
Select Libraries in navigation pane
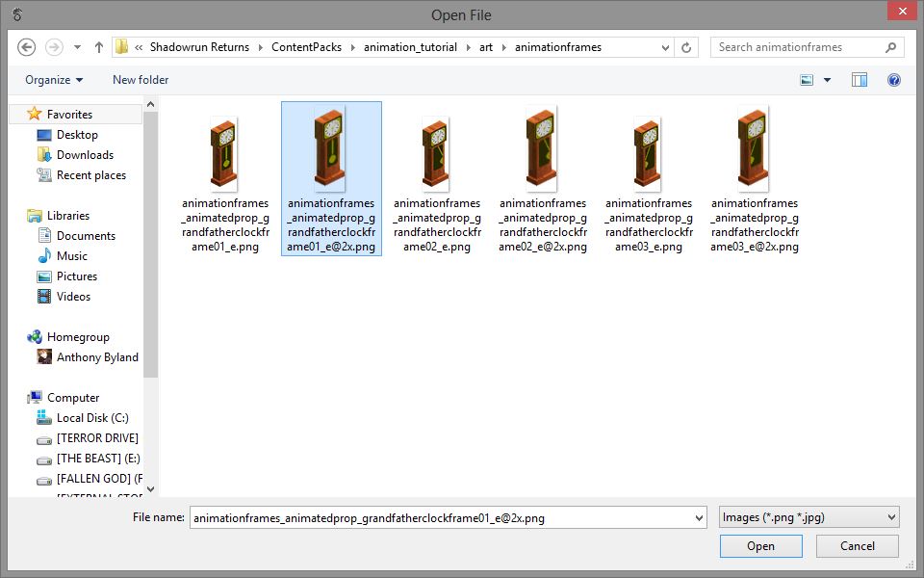(x=67, y=216)
